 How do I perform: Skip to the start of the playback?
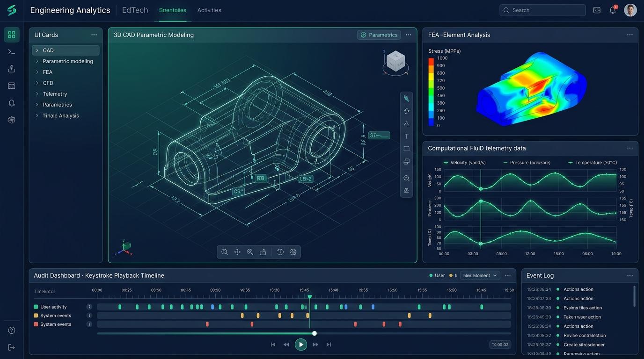[x=273, y=345]
